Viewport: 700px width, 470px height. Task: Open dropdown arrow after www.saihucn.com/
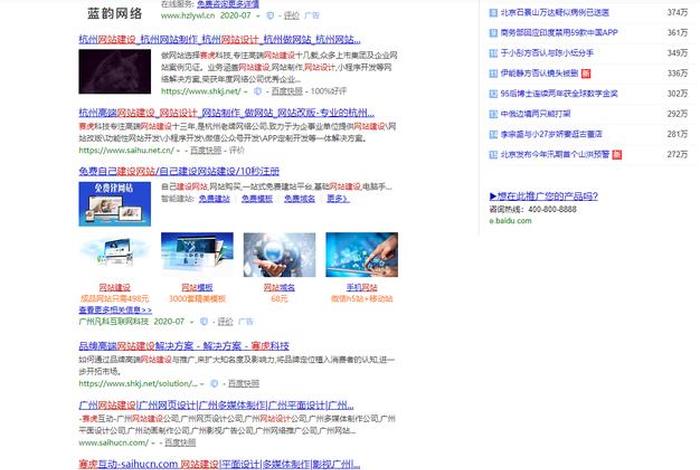pos(153,443)
